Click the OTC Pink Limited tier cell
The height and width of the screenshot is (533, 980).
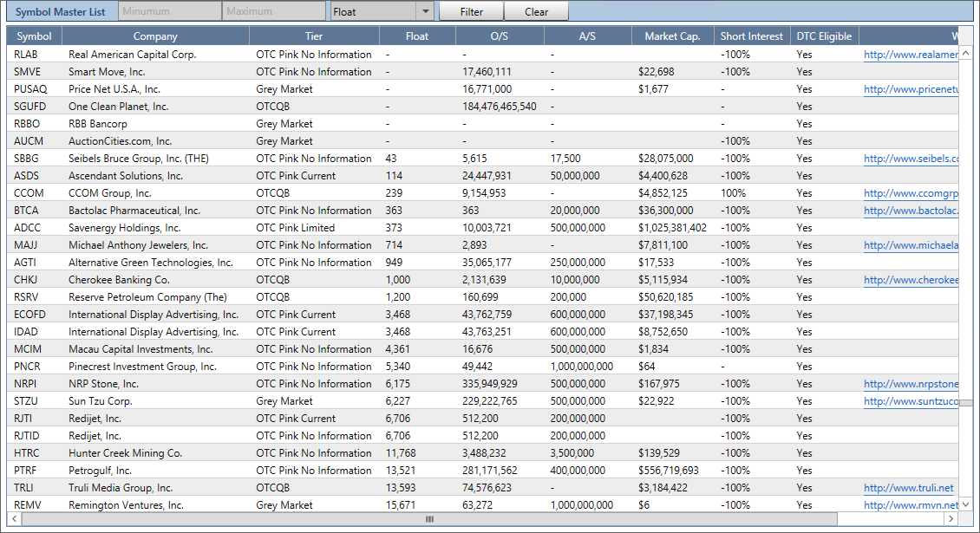coord(296,228)
